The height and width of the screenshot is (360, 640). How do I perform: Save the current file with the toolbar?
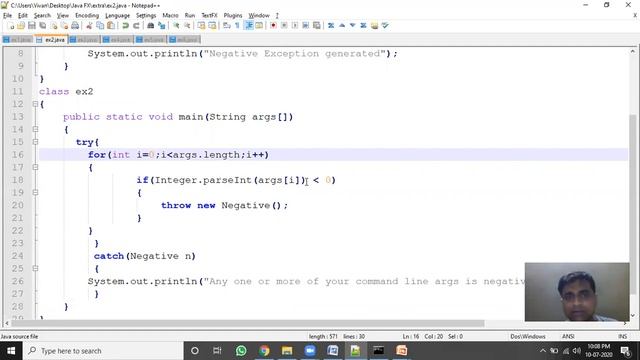31,26
